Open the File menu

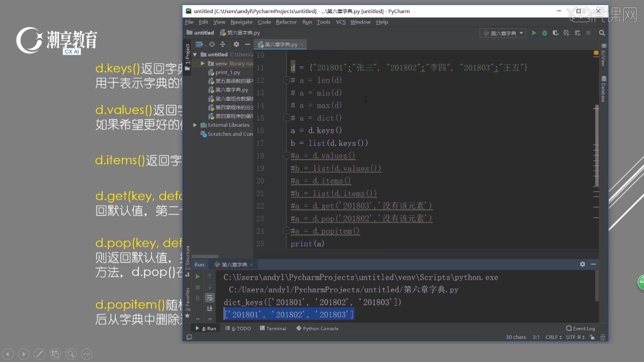pos(189,22)
